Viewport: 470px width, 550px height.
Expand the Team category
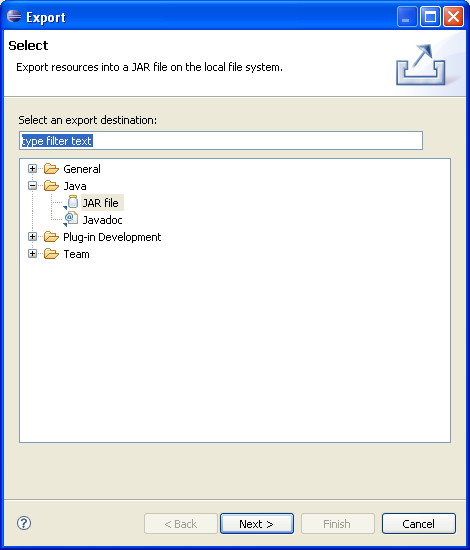(32, 254)
